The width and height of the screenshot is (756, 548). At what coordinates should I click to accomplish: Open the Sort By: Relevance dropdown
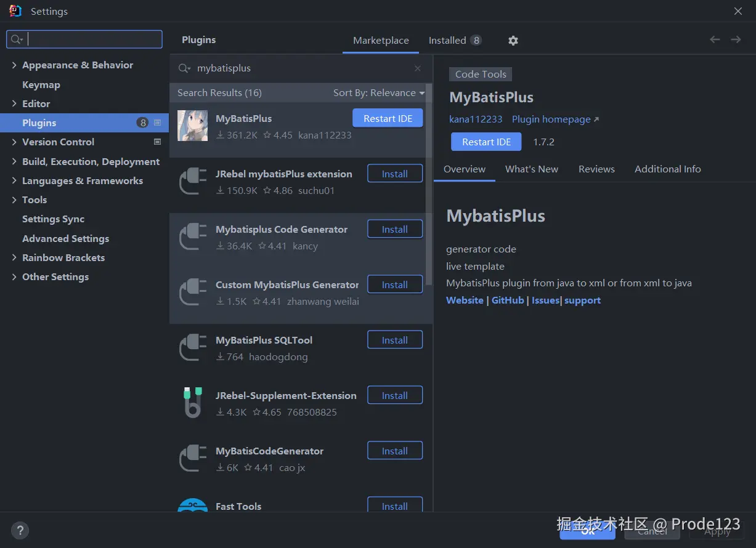point(379,93)
